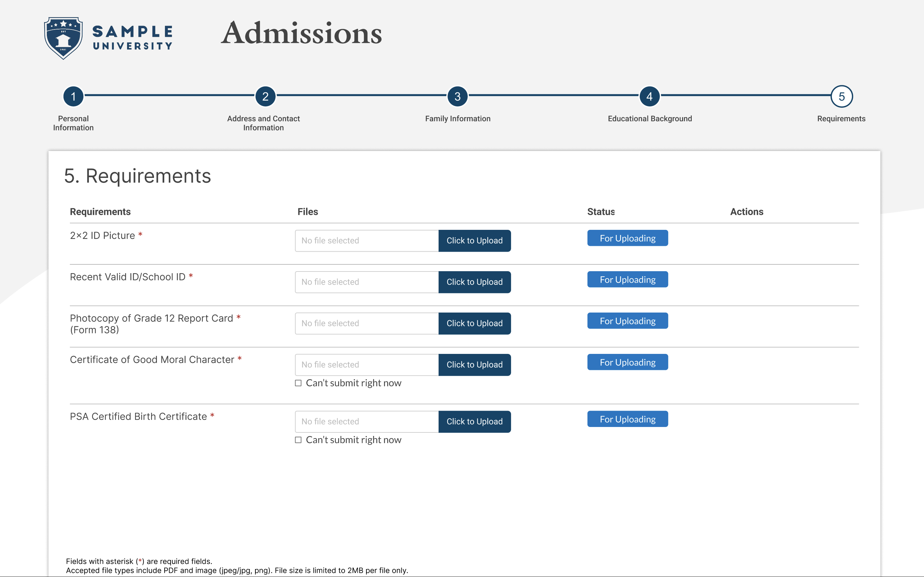The height and width of the screenshot is (577, 924).
Task: Click to Upload the Certificate of Good Moral Character
Action: click(x=474, y=364)
